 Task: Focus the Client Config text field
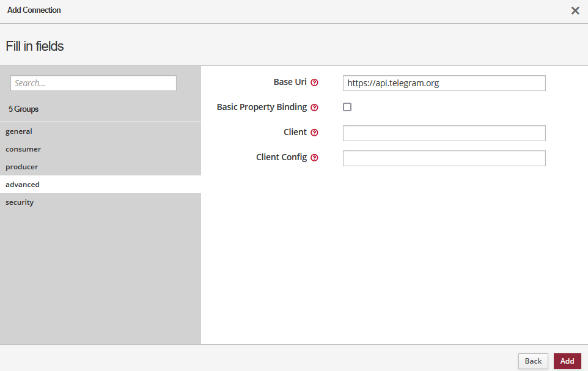click(x=444, y=158)
